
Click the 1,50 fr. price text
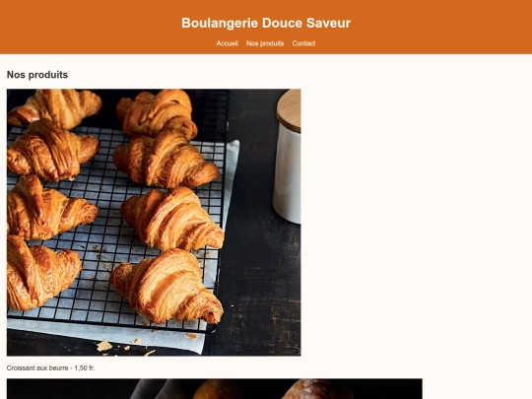[x=85, y=367]
